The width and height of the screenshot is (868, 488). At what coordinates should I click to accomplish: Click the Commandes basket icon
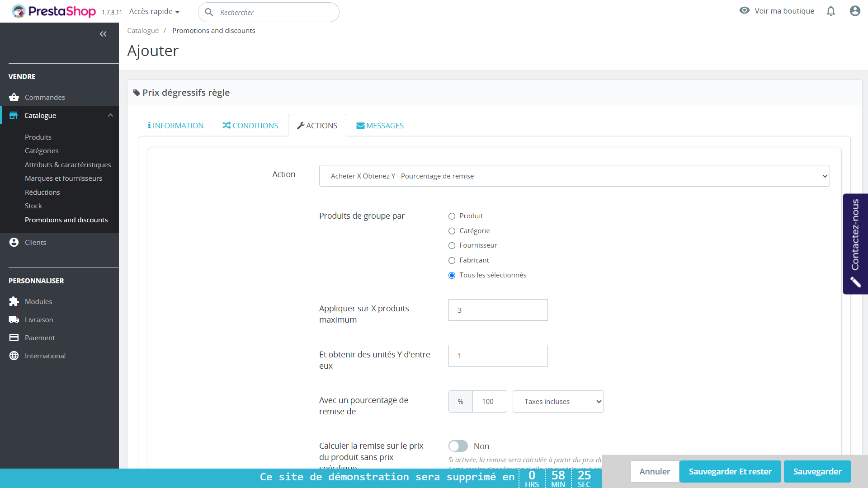click(14, 97)
